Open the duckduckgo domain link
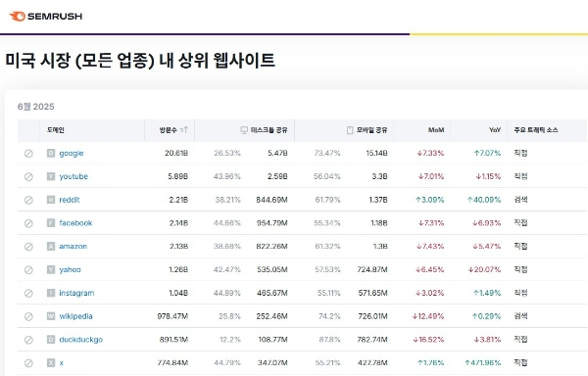Viewport: 588px width, 376px height. tap(81, 340)
